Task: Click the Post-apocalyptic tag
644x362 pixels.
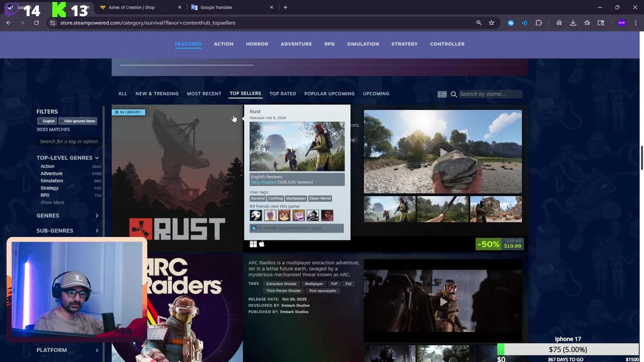Action: [323, 291]
